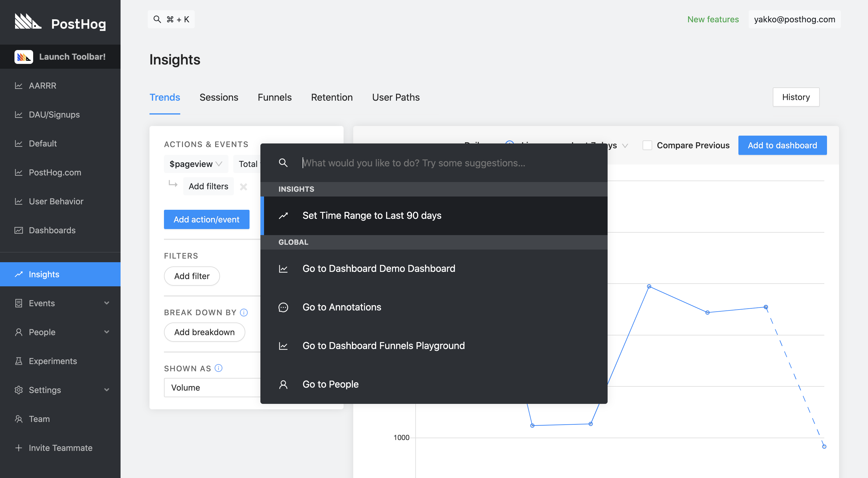Open the Retention tab
The width and height of the screenshot is (868, 478).
(332, 97)
